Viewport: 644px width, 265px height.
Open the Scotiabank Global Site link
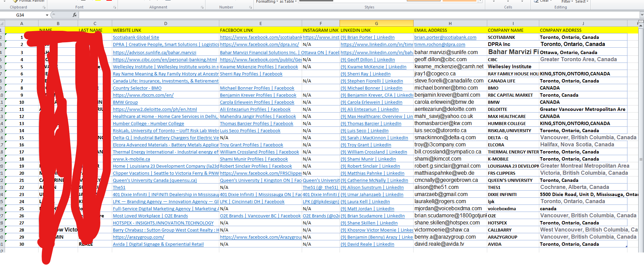[136, 38]
